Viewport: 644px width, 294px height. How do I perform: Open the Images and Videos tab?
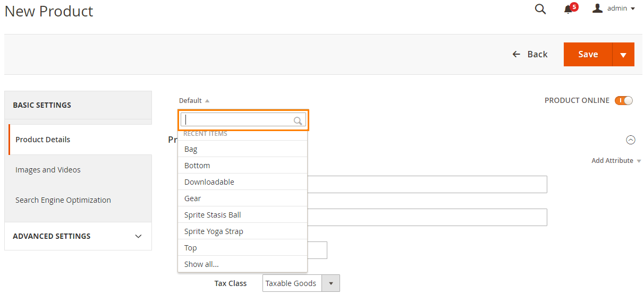coord(48,170)
